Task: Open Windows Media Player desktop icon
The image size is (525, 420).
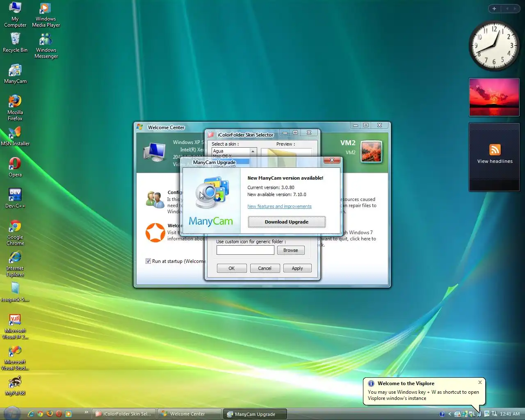Action: pos(46,14)
